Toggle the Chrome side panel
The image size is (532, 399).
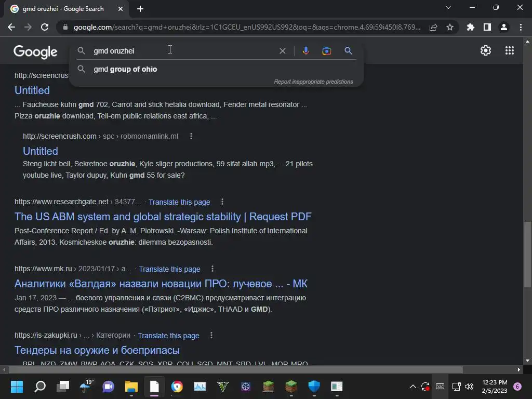(487, 27)
